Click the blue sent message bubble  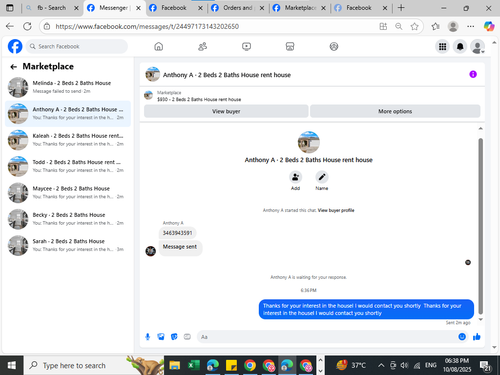pos(366,309)
